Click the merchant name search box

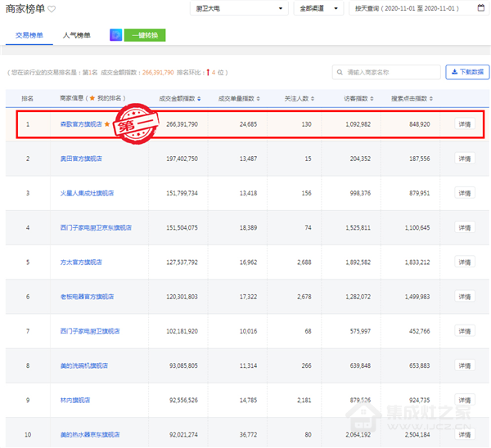(386, 72)
